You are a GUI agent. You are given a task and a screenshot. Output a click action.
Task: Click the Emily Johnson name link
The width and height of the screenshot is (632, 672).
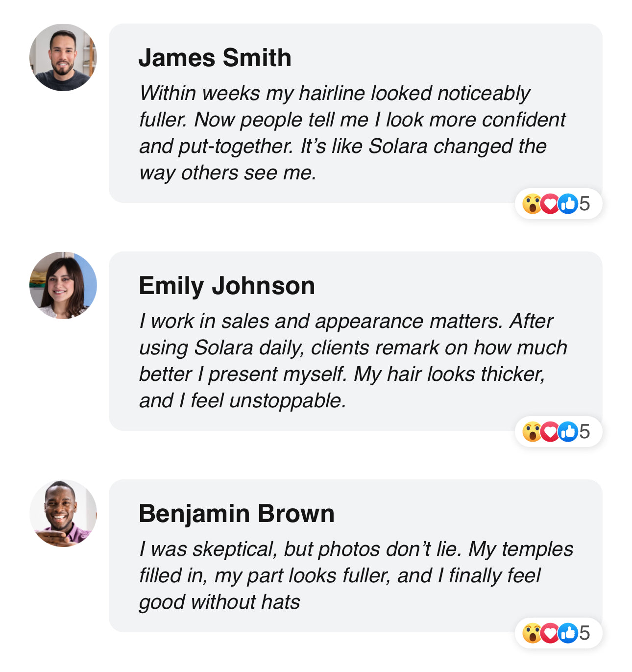point(227,286)
